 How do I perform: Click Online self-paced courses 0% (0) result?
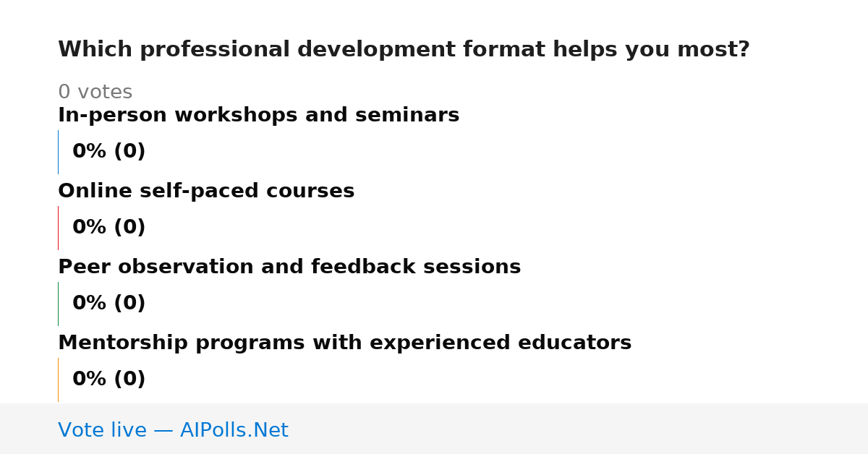tap(109, 228)
